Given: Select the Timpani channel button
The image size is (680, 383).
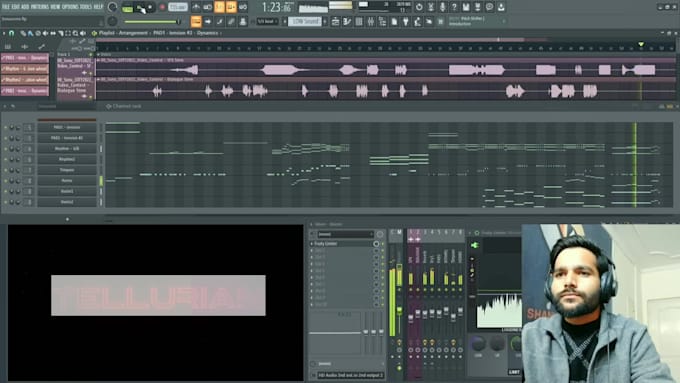Looking at the screenshot, I should (x=67, y=170).
